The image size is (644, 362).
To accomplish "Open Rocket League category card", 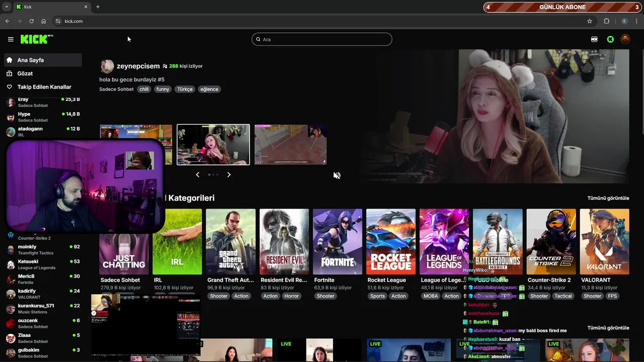I will point(391,241).
